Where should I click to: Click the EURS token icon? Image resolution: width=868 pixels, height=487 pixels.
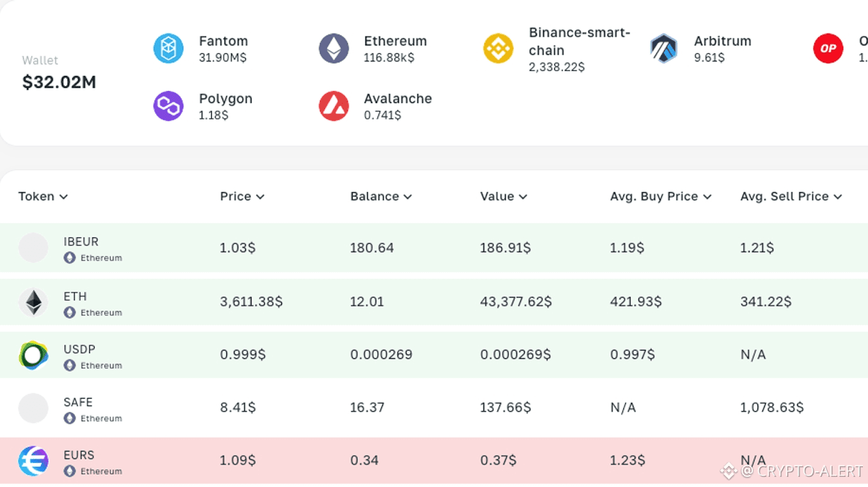point(34,461)
